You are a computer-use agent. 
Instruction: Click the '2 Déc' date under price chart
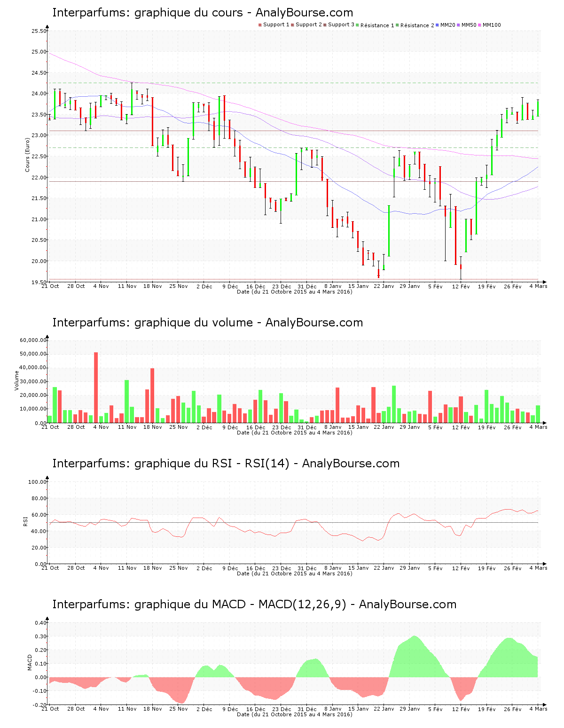[204, 286]
